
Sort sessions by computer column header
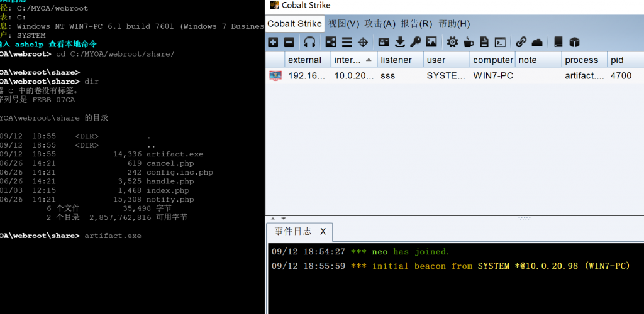(x=493, y=60)
